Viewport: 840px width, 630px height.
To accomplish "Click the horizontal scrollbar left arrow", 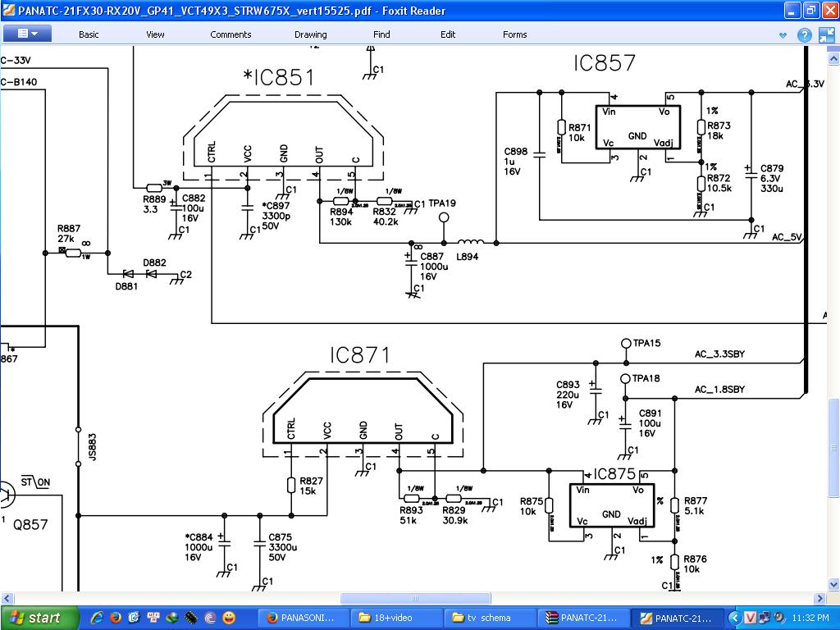I will 7,598.
